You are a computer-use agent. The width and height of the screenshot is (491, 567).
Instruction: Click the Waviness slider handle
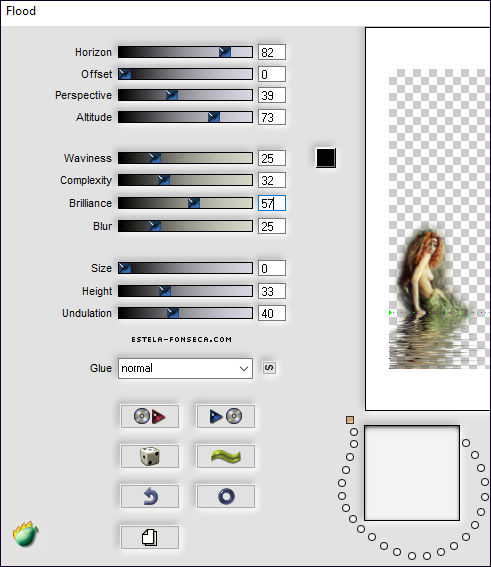point(155,158)
